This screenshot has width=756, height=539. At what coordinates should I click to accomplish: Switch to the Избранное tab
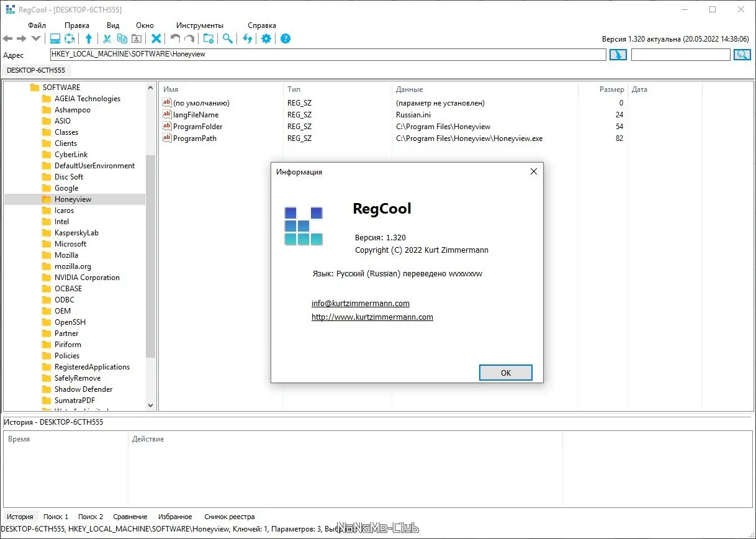(x=175, y=517)
